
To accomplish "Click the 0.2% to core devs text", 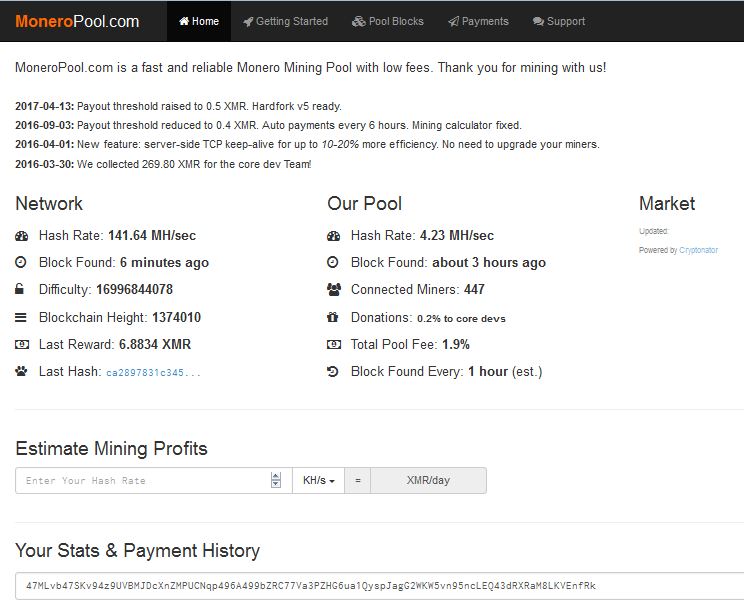I will pos(461,319).
